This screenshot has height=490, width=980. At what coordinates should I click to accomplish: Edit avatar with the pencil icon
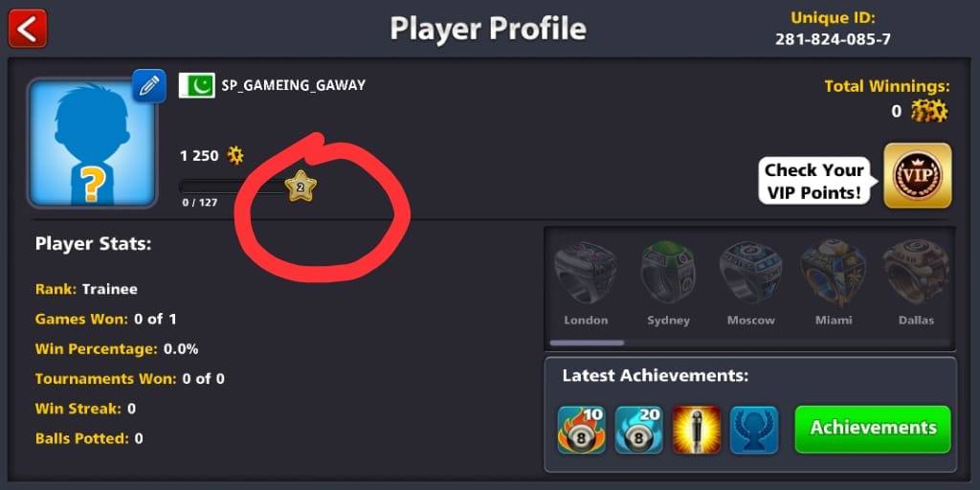pos(148,85)
